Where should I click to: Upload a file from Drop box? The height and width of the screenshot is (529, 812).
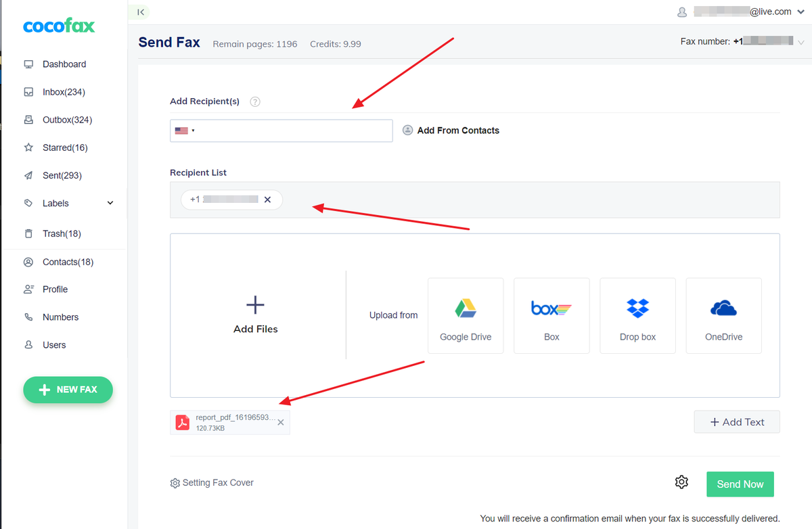637,315
